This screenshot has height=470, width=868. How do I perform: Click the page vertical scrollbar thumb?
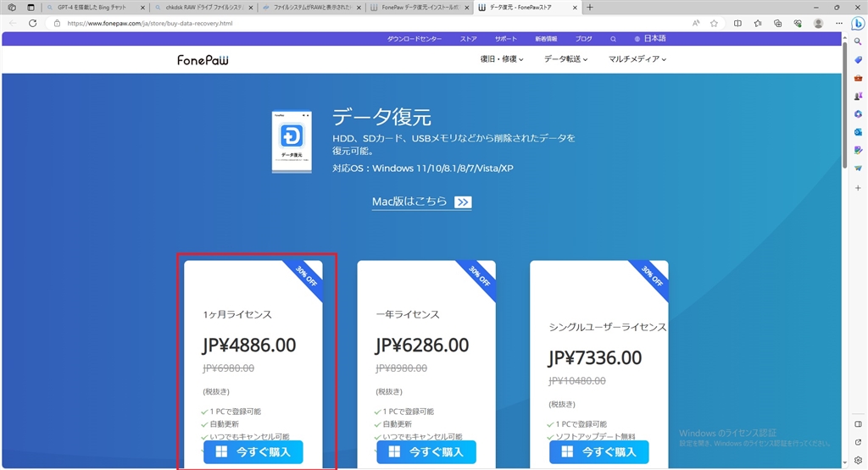pyautogui.click(x=845, y=104)
